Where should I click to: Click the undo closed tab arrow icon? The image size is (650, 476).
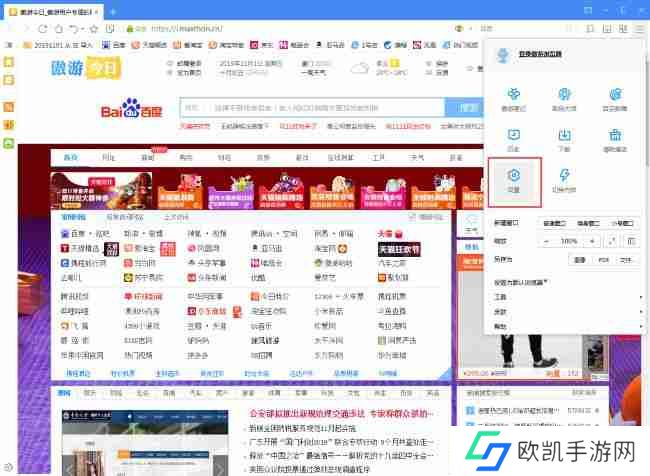(x=73, y=29)
